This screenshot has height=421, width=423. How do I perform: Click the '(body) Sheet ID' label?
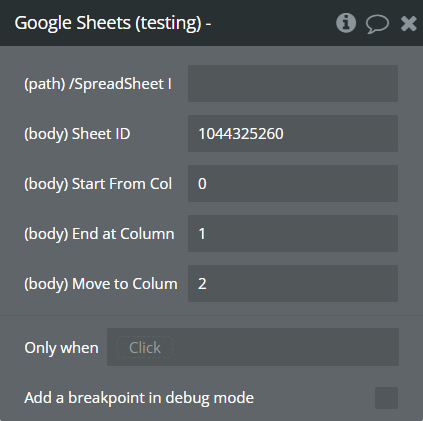pyautogui.click(x=77, y=134)
